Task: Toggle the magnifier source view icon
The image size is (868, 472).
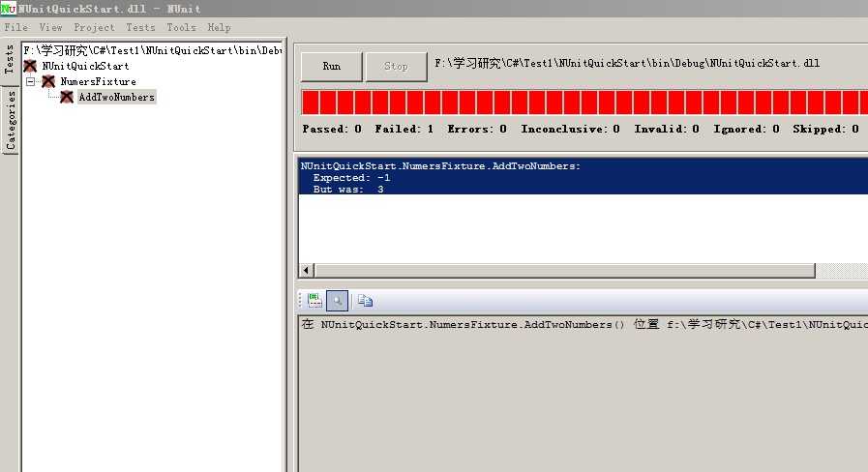Action: pos(337,301)
